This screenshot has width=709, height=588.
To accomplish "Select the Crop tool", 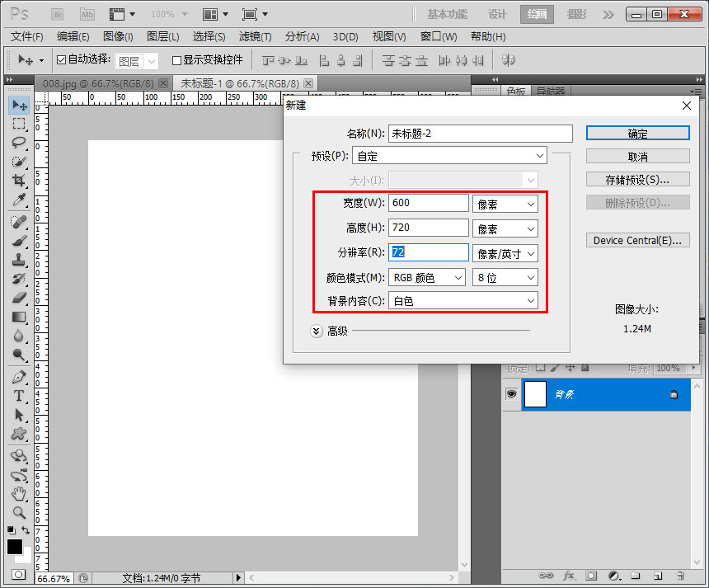I will coord(19,181).
